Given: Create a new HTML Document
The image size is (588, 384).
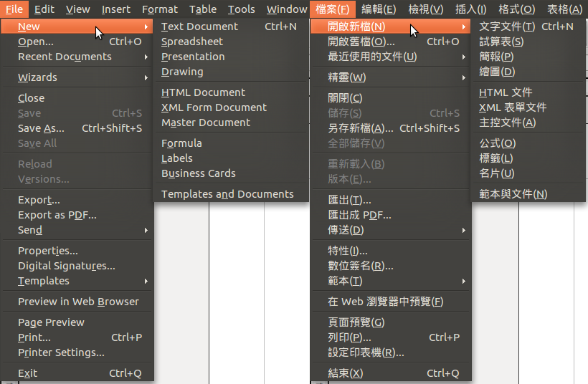Looking at the screenshot, I should (x=203, y=92).
